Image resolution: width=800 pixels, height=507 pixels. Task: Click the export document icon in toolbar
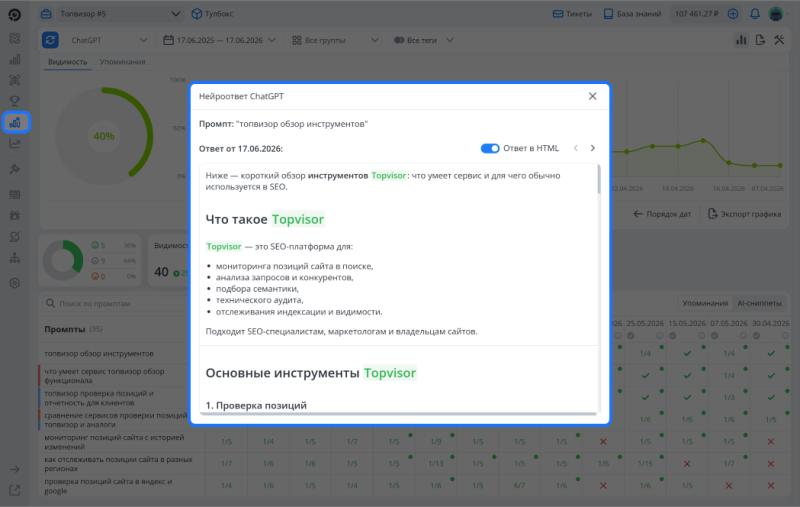point(760,40)
